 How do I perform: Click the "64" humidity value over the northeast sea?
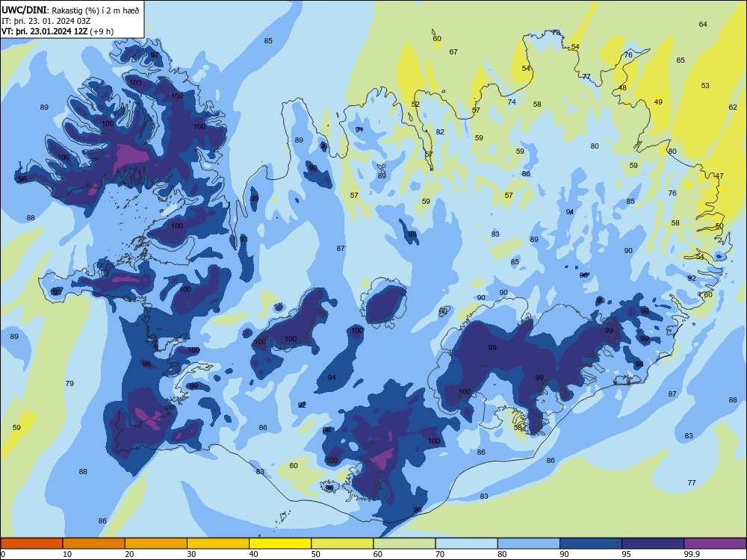point(703,25)
